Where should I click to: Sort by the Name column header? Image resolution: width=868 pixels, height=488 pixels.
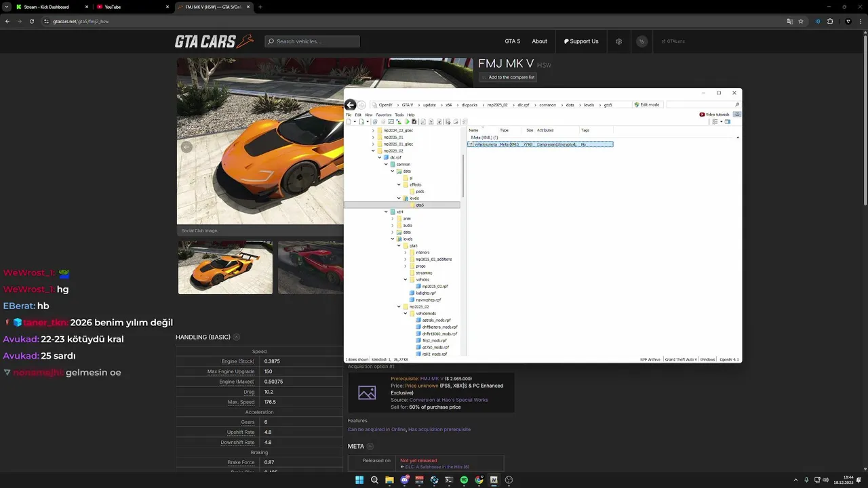tap(473, 130)
